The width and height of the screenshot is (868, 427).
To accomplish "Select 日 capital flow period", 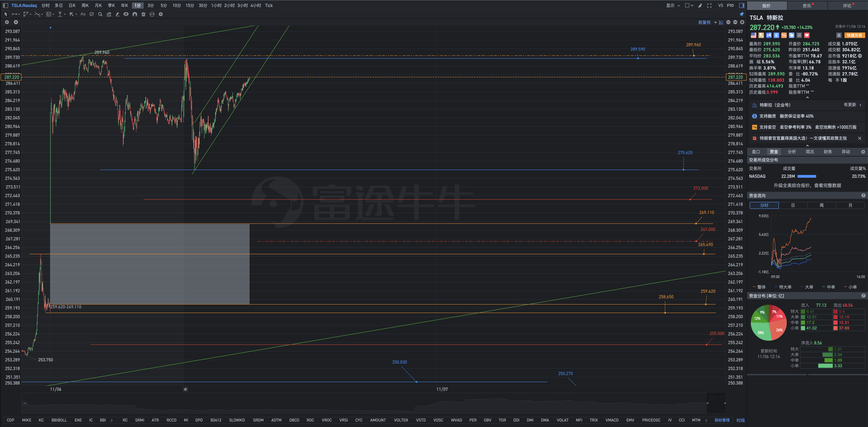I will [793, 205].
